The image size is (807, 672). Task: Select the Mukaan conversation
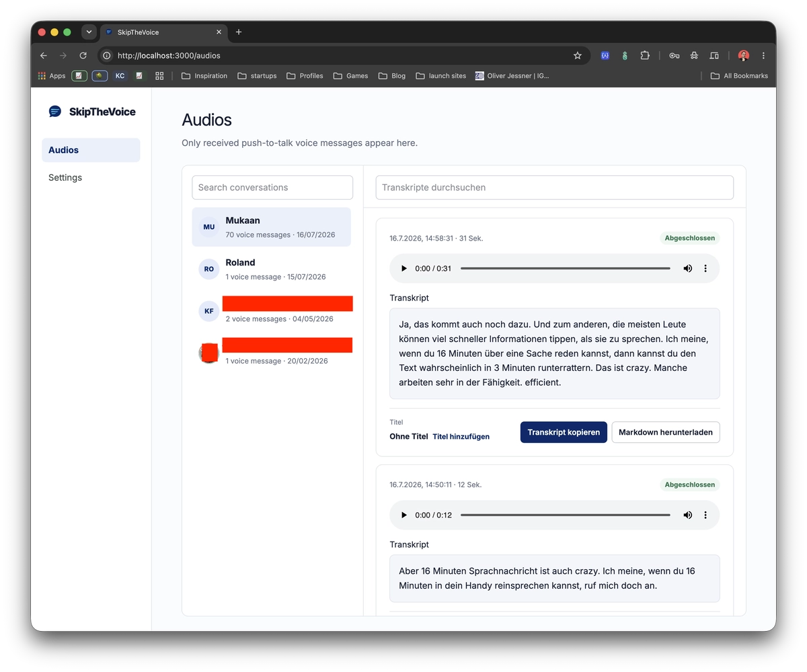pyautogui.click(x=272, y=227)
